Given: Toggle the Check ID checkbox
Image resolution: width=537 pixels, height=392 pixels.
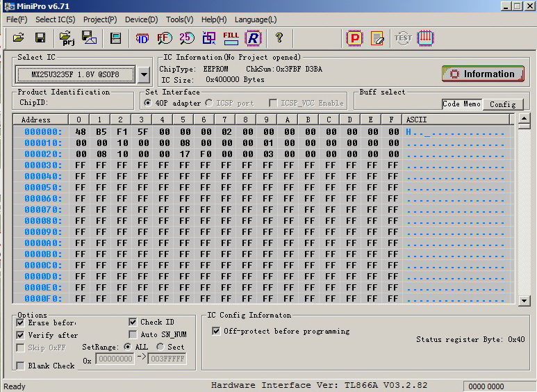Looking at the screenshot, I should (x=133, y=322).
